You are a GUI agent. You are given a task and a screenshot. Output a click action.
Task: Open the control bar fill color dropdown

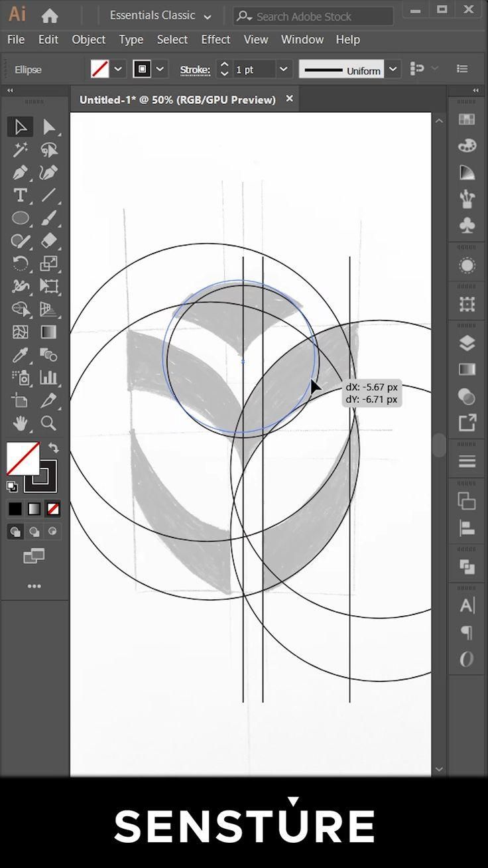119,68
